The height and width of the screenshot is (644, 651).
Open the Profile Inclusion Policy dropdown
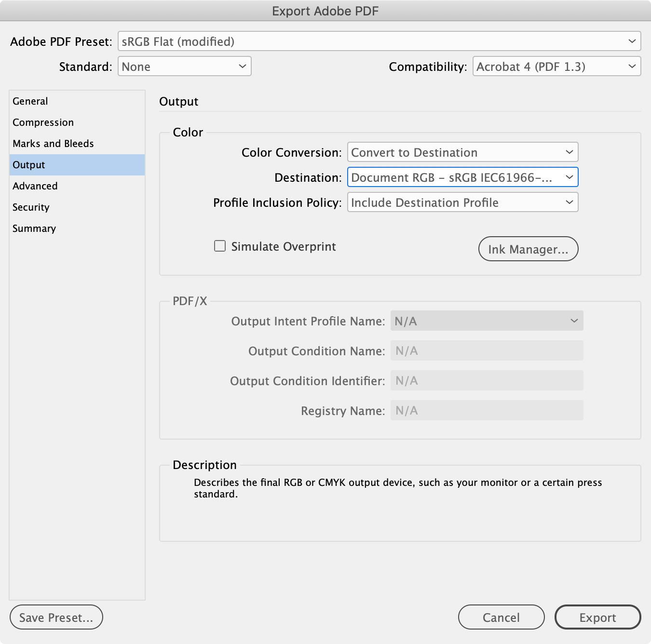point(462,202)
